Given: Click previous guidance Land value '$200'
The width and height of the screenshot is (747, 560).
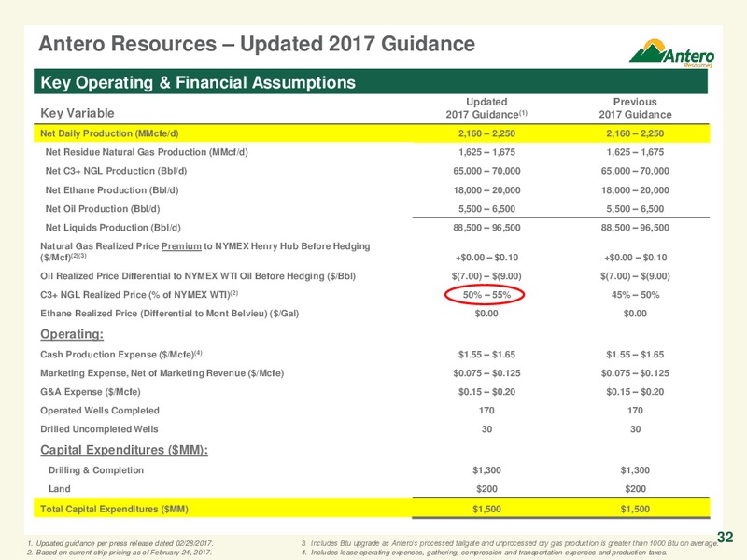Looking at the screenshot, I should [x=635, y=488].
